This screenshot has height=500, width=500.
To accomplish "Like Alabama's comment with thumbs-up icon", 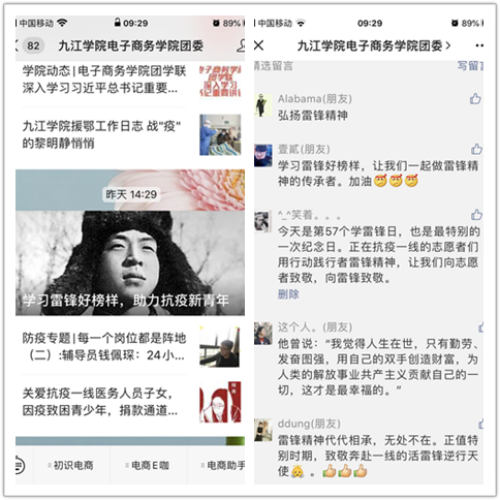I will click(x=475, y=99).
